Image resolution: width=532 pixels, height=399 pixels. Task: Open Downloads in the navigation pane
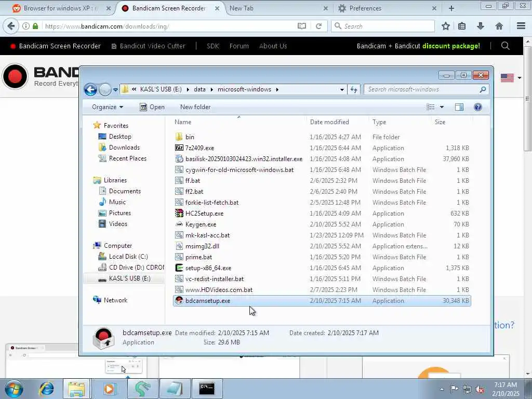click(x=119, y=147)
